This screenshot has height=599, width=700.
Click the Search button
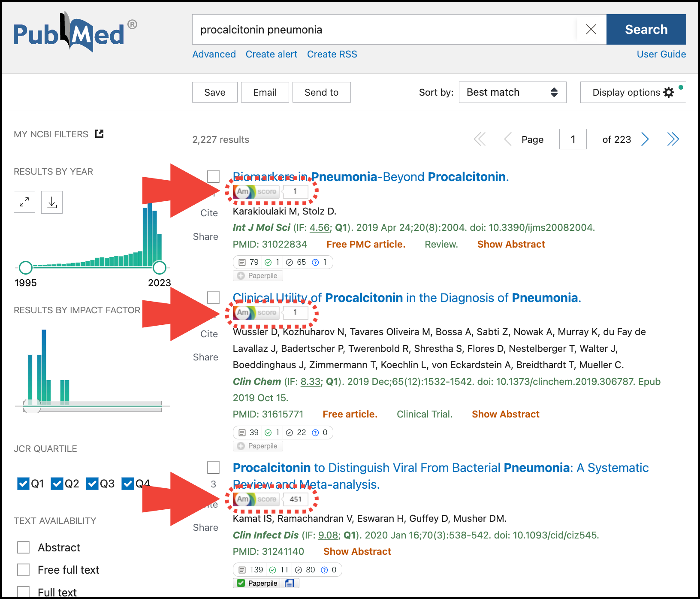point(646,29)
